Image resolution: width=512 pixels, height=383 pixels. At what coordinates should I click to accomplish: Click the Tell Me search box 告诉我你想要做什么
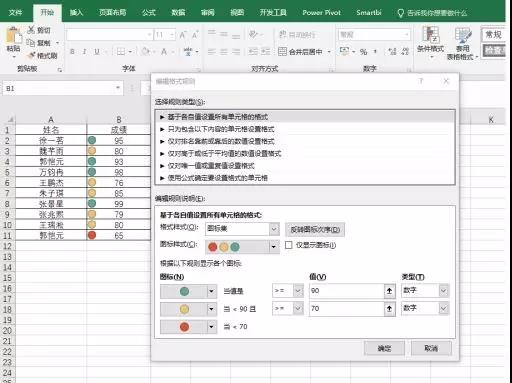point(432,13)
